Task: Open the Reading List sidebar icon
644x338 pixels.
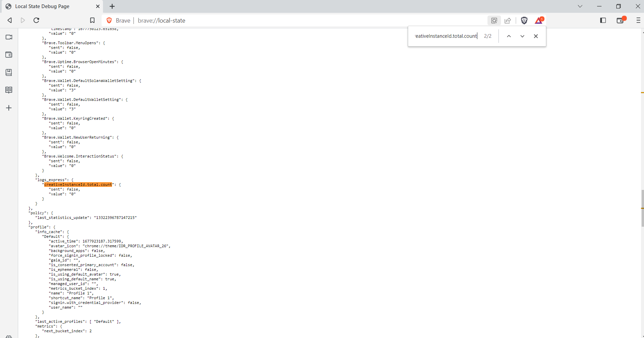Action: click(9, 90)
